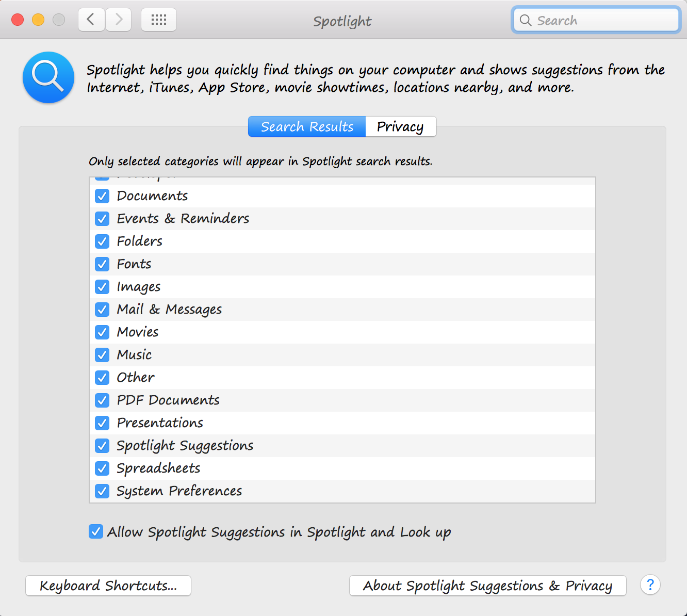Uncheck the Music category
687x616 pixels.
click(102, 355)
